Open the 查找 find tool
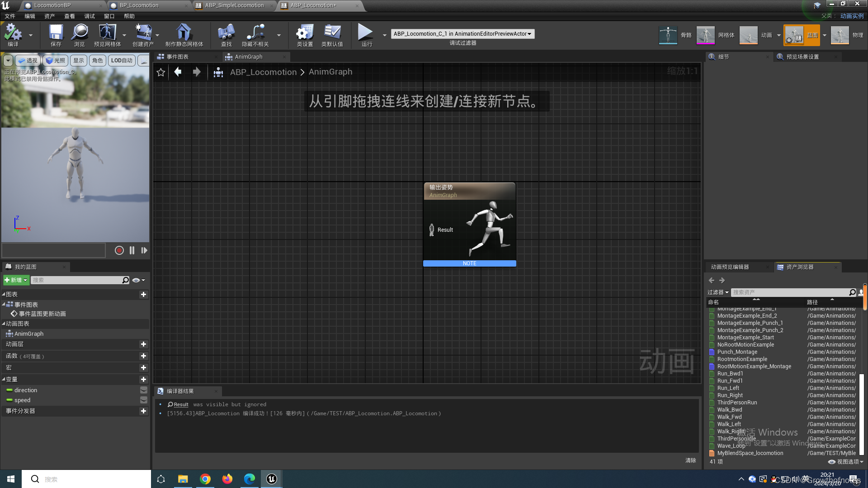The image size is (868, 488). (x=226, y=35)
